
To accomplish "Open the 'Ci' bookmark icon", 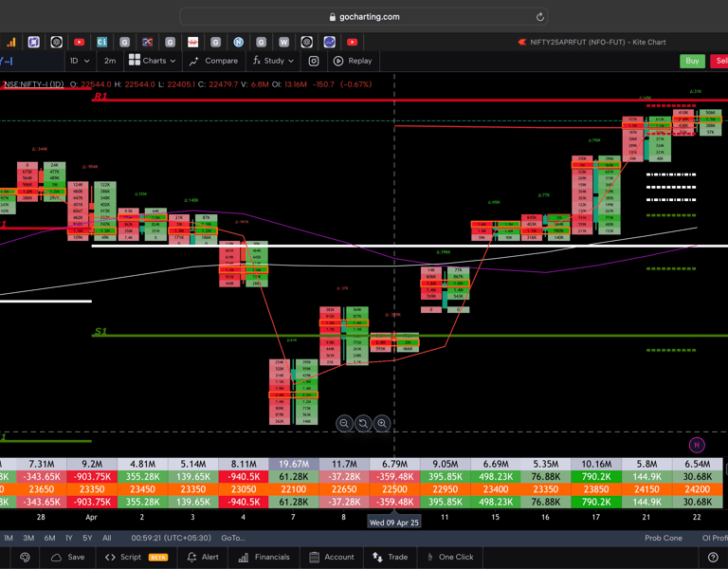I will coord(101,43).
